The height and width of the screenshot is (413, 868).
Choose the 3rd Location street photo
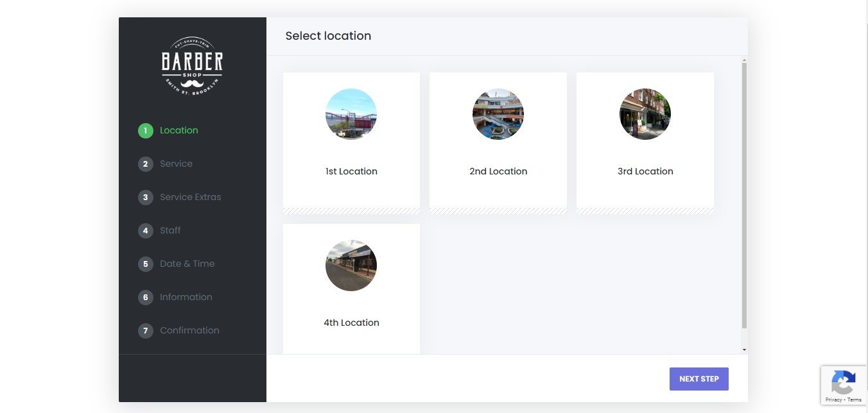645,114
